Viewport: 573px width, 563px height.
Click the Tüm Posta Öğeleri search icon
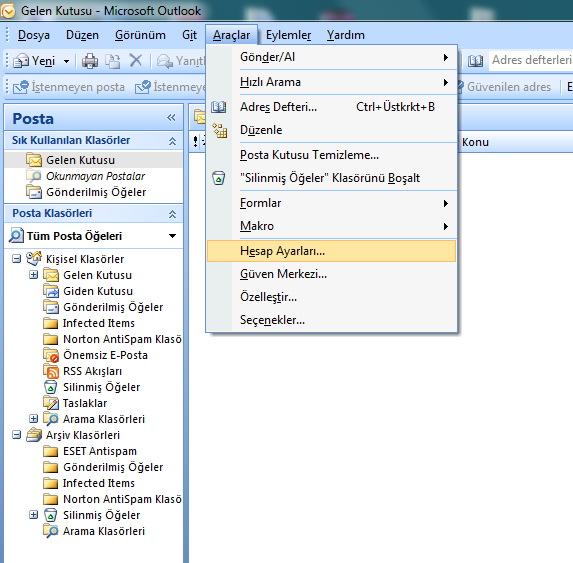(16, 236)
